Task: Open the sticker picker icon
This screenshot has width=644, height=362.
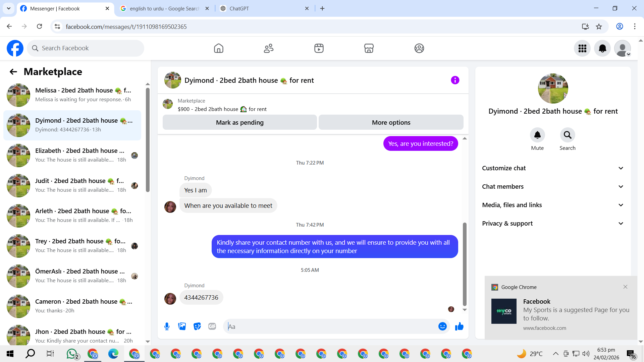Action: pos(197,326)
